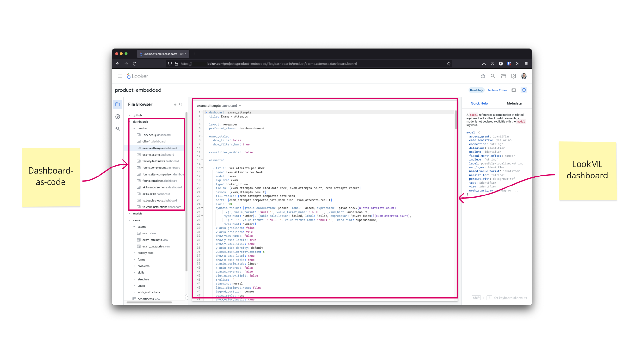The image size is (644, 362).
Task: Click the file browser horizontal scrollbar
Action: (x=149, y=302)
